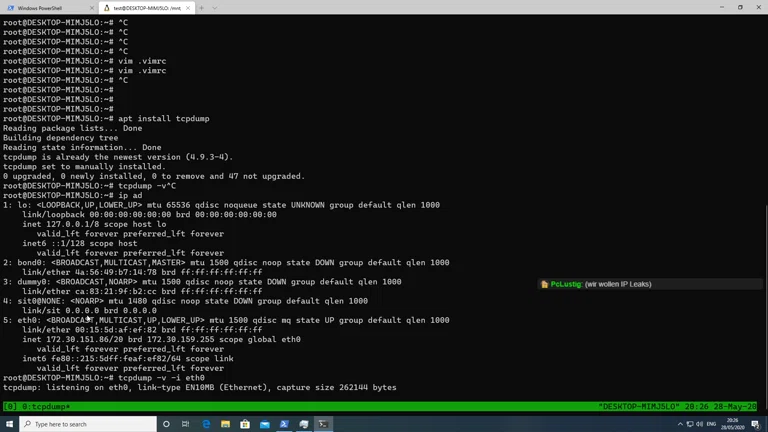Click the tcpdump listening on eth0 line
The image size is (768, 432).
pos(200,387)
